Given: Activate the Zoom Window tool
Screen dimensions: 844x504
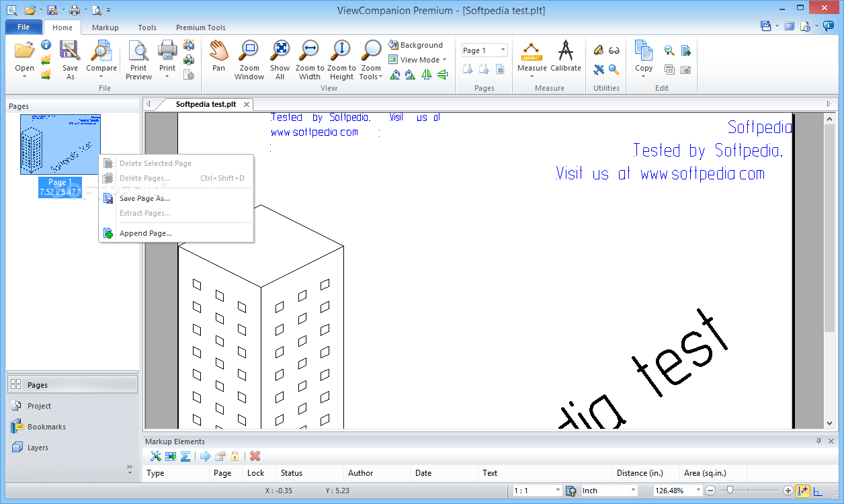Looking at the screenshot, I should [x=249, y=60].
